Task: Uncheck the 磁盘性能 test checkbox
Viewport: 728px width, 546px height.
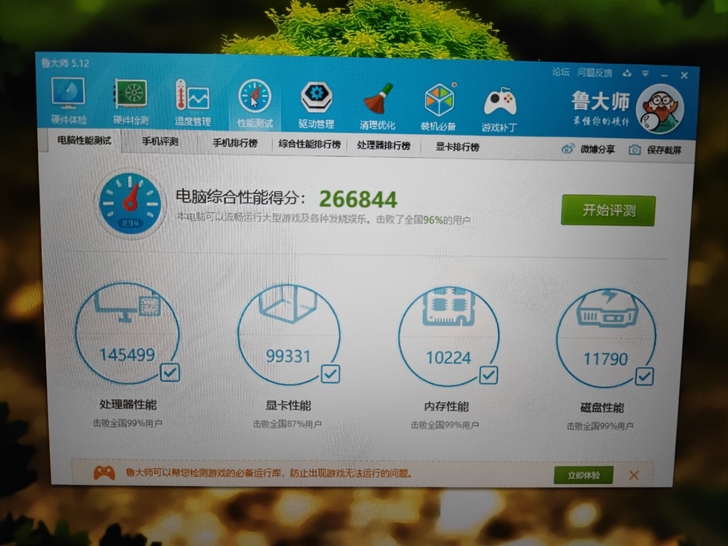Action: (x=644, y=377)
